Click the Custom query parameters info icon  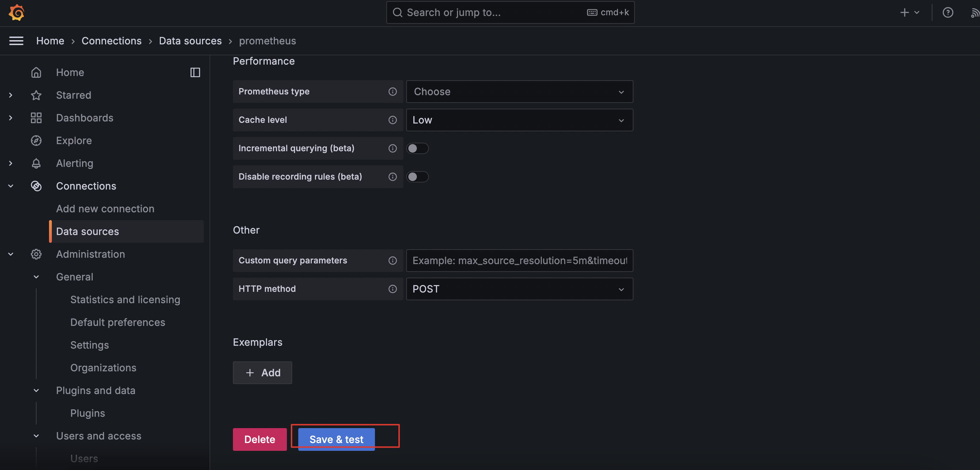[392, 261]
